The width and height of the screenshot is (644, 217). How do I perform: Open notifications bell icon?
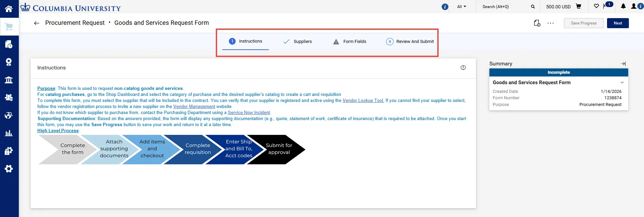(623, 6)
